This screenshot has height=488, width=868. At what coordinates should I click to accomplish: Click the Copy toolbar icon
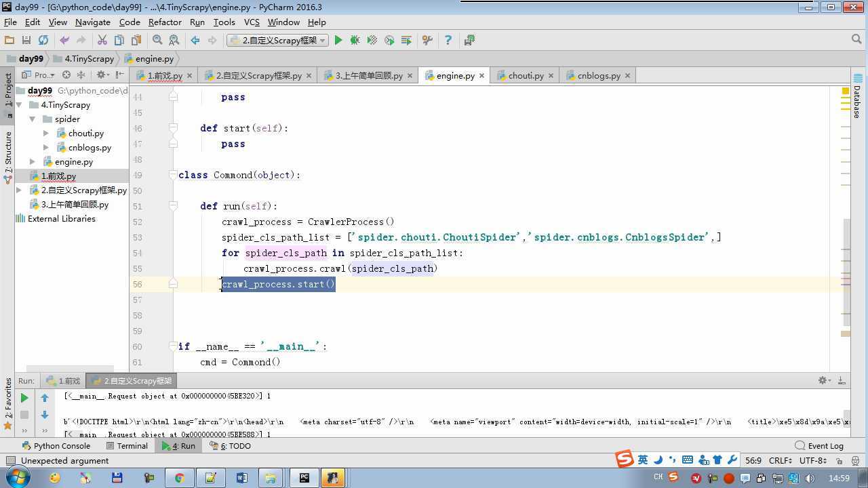coord(119,41)
